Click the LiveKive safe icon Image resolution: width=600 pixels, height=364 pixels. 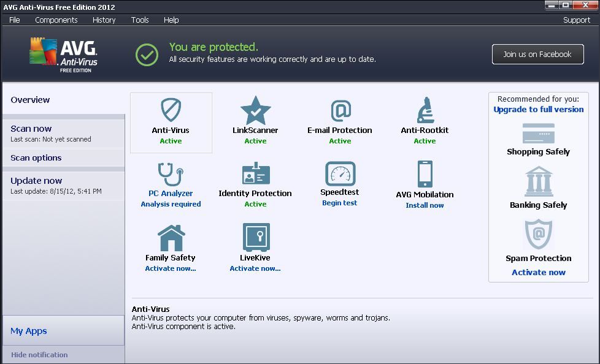coord(256,237)
